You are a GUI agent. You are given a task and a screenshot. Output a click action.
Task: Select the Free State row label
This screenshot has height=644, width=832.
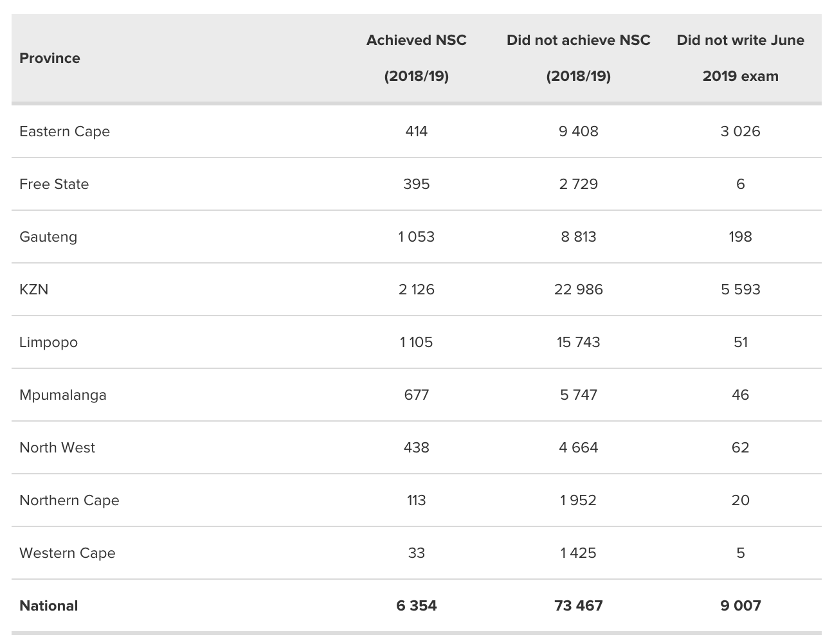coord(54,184)
